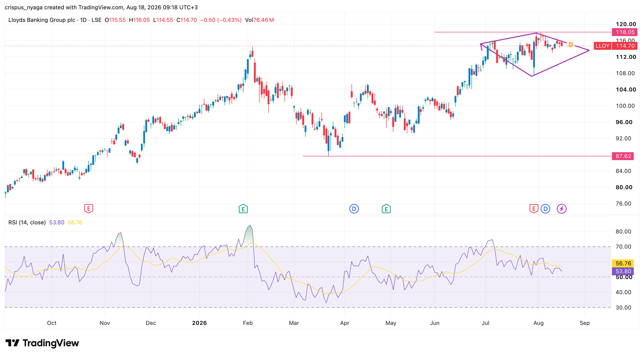The width and height of the screenshot is (644, 357).
Task: Click the Apr label on time axis
Action: click(345, 323)
